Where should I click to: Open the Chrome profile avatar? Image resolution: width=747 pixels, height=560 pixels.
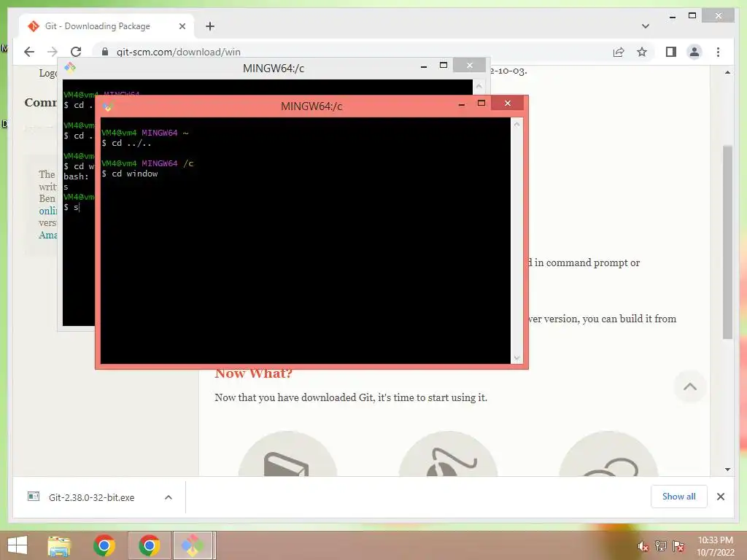click(x=694, y=52)
